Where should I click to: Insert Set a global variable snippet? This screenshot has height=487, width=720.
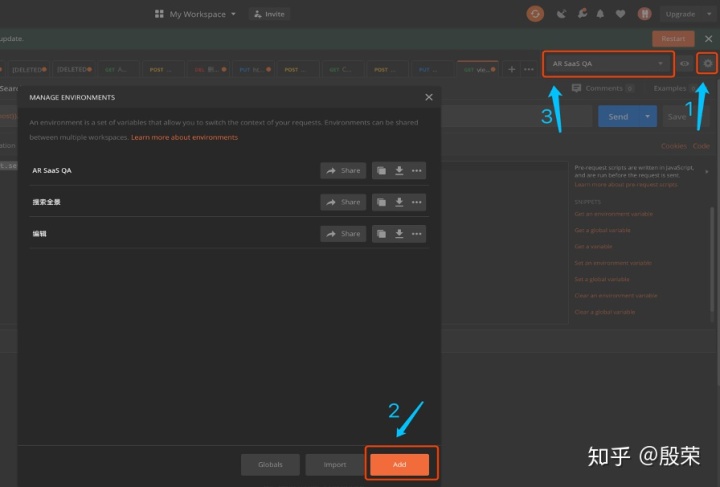[x=602, y=279]
